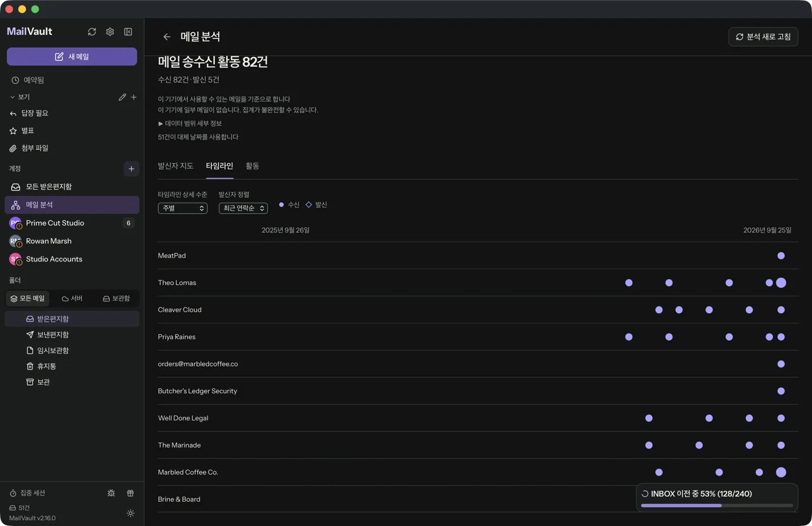Viewport: 812px width, 526px height.
Task: Add a new view with the 보기 plus icon
Action: (x=134, y=97)
